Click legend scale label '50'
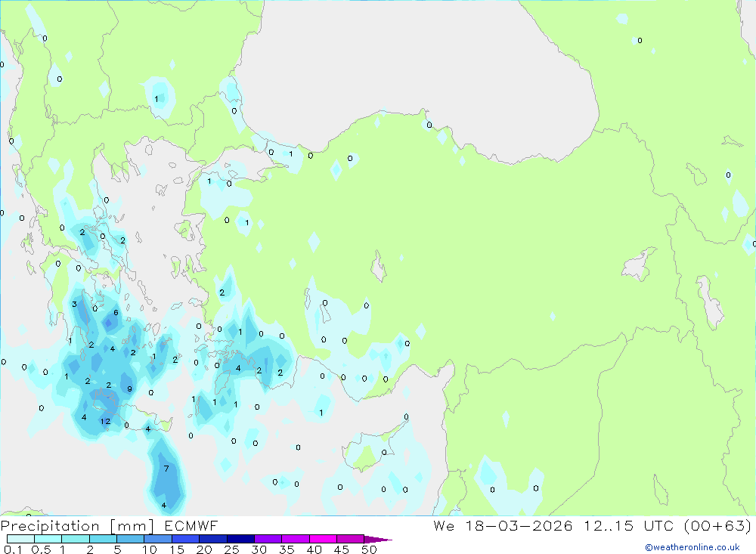756x554 pixels. tap(369, 549)
